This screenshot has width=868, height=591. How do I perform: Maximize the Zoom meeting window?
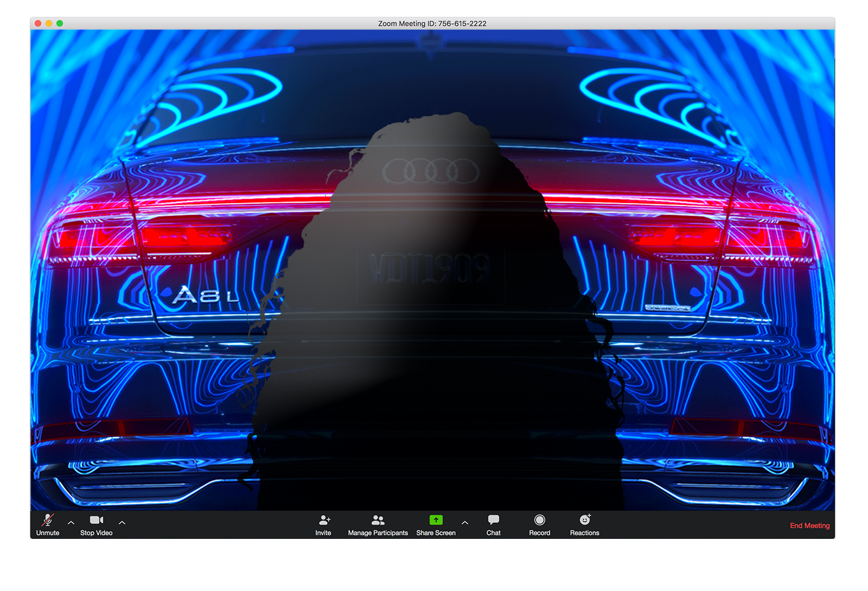(60, 23)
